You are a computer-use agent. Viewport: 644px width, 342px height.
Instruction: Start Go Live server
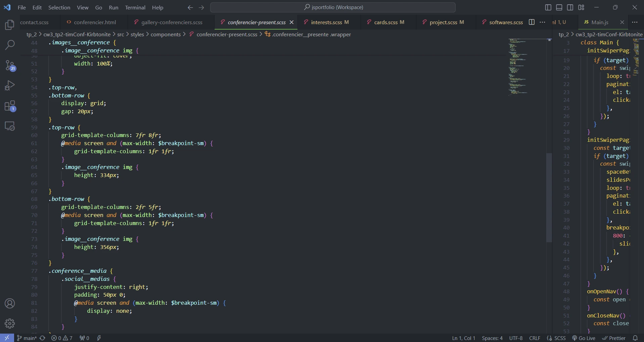point(584,338)
